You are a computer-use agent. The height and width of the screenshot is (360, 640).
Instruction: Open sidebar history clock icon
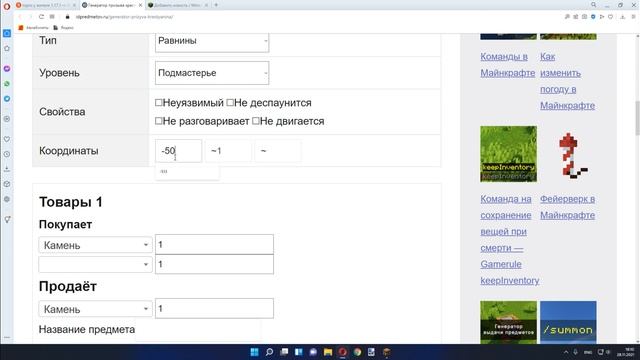tap(7, 154)
